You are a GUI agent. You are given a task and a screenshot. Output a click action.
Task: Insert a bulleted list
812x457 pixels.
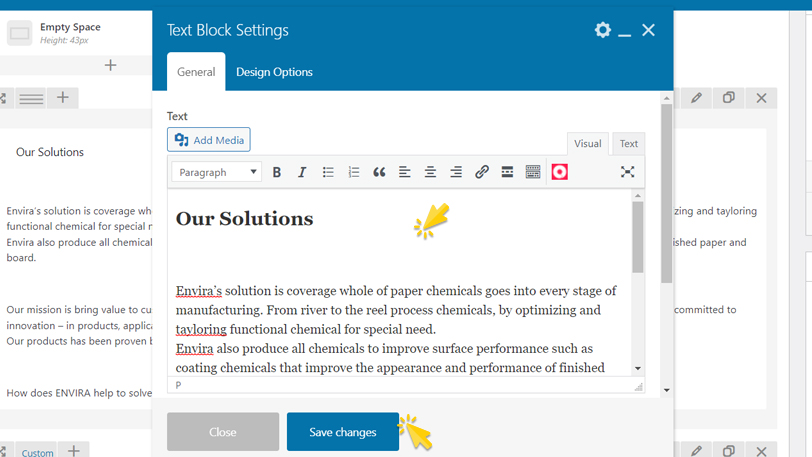(328, 172)
